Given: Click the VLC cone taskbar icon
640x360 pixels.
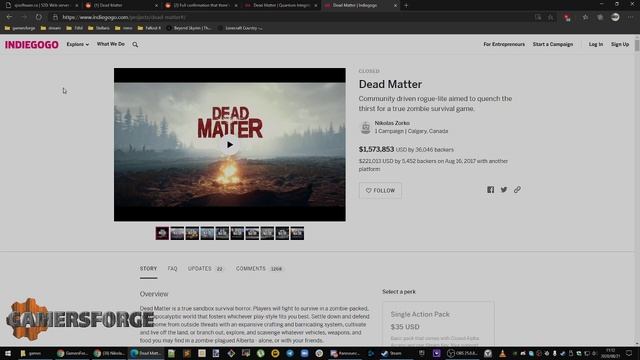Looking at the screenshot, I should 502,353.
